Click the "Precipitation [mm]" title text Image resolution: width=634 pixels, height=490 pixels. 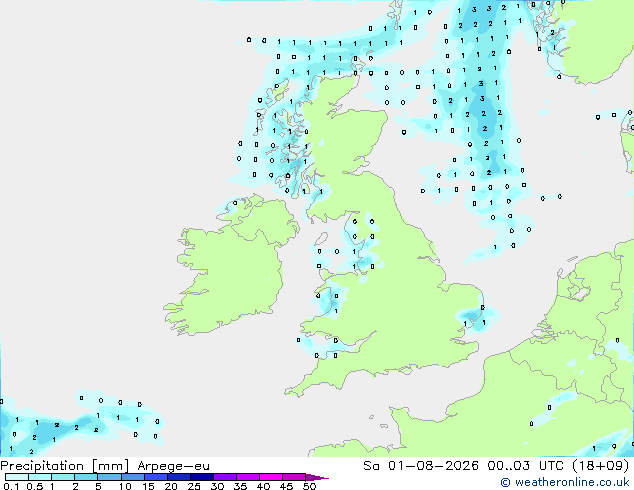[65, 466]
